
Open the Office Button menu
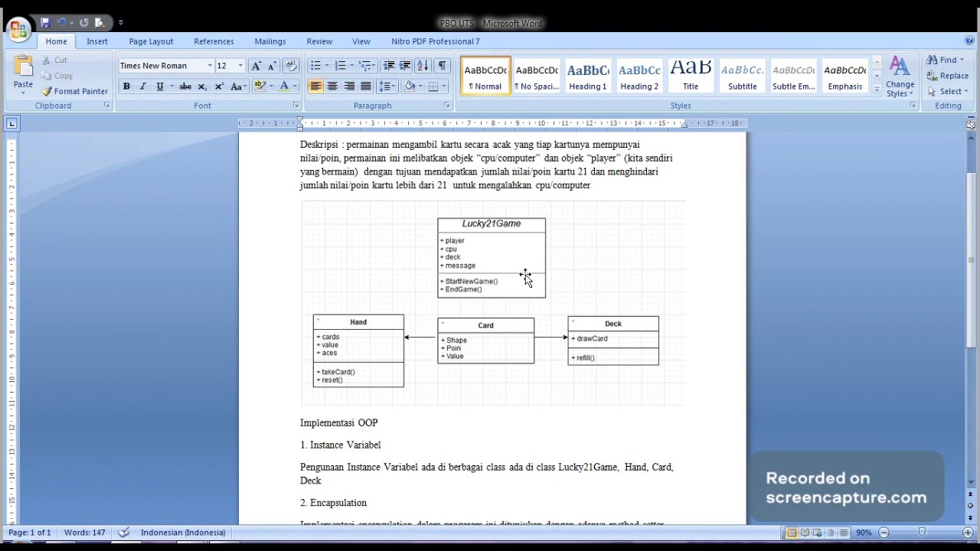coord(18,30)
